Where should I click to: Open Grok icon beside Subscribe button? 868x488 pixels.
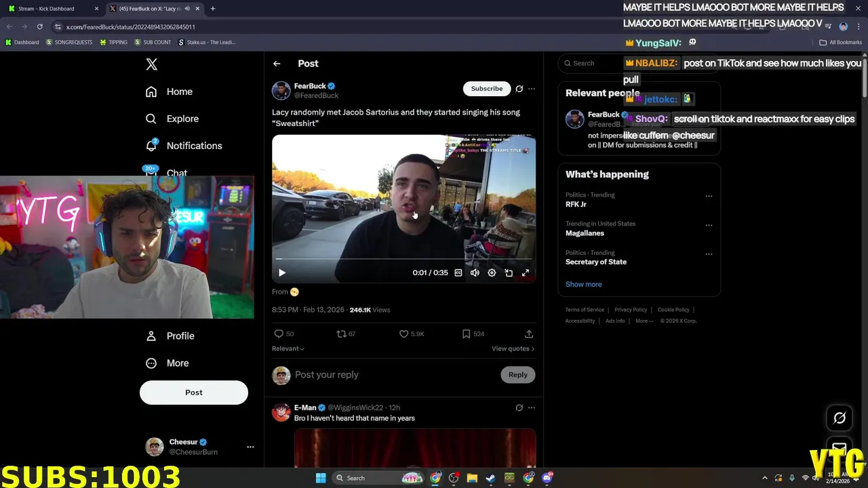(x=519, y=89)
